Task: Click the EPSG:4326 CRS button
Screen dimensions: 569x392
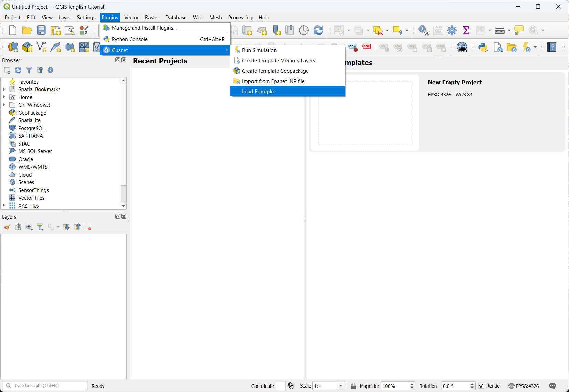Action: (x=524, y=386)
